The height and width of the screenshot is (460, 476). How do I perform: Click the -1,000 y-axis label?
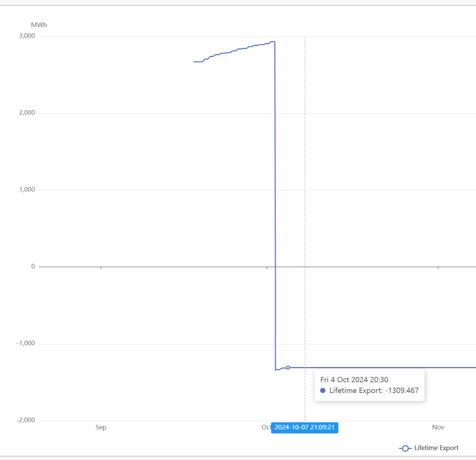26,343
